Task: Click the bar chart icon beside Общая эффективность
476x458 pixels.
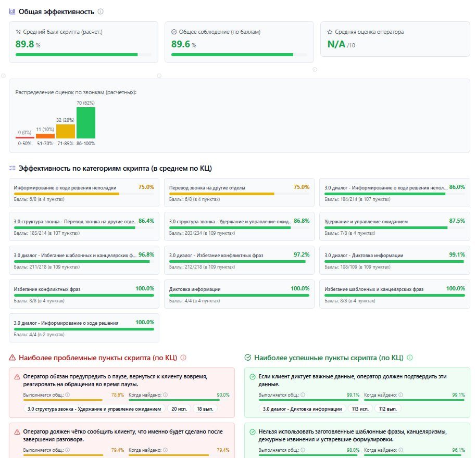Action: tap(11, 10)
